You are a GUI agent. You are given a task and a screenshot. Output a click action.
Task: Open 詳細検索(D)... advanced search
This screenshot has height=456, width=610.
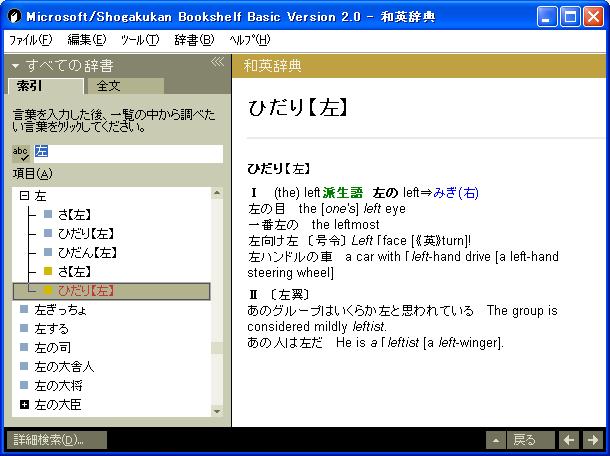tap(57, 440)
